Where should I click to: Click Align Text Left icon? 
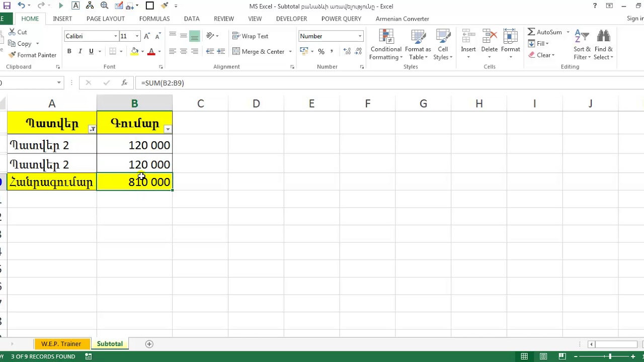tap(173, 51)
